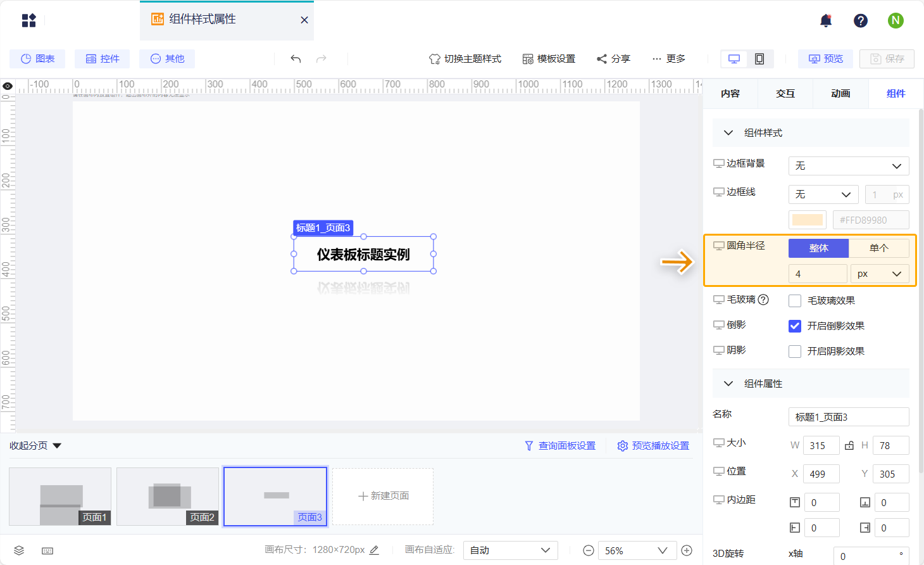Image resolution: width=924 pixels, height=565 pixels.
Task: Click the 预览 button
Action: tap(825, 59)
